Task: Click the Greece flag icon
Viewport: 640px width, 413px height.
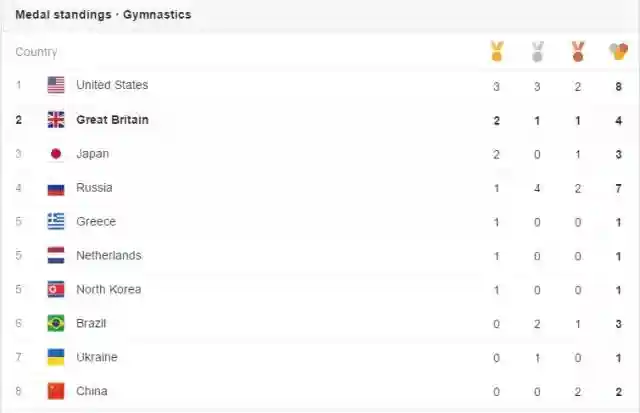Action: tap(56, 222)
